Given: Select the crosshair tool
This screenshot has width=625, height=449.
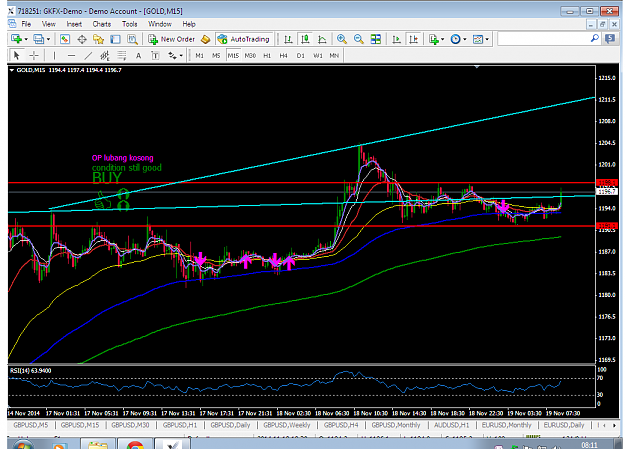Looking at the screenshot, I should pyautogui.click(x=34, y=55).
